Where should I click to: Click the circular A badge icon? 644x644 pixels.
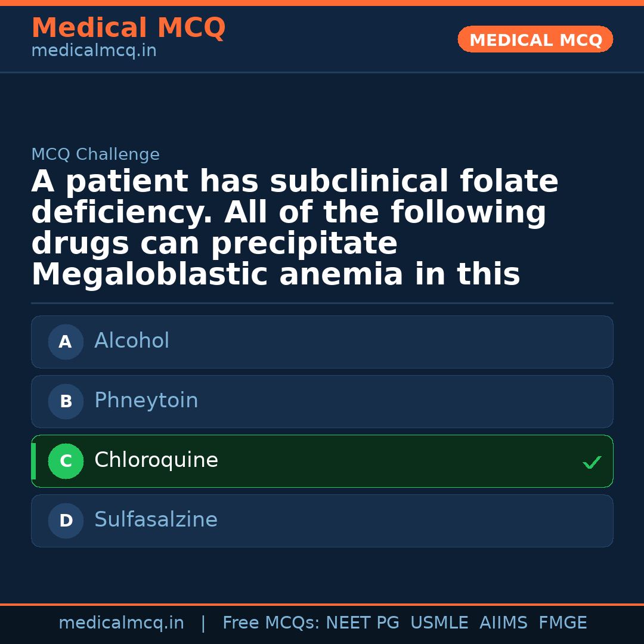point(66,342)
